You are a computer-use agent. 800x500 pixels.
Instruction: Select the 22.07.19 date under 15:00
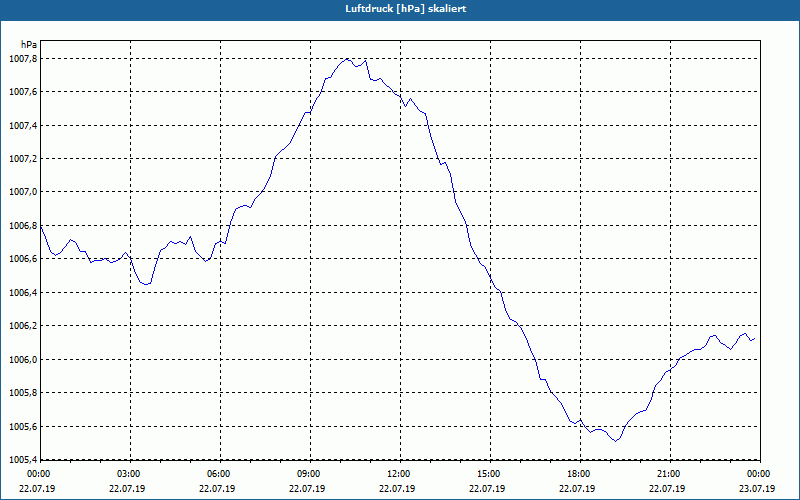pyautogui.click(x=487, y=489)
